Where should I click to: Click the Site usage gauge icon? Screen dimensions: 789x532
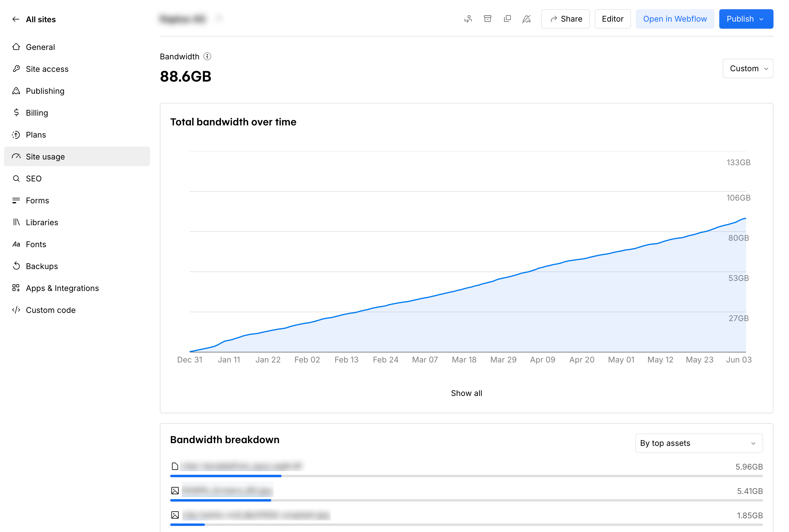click(16, 156)
